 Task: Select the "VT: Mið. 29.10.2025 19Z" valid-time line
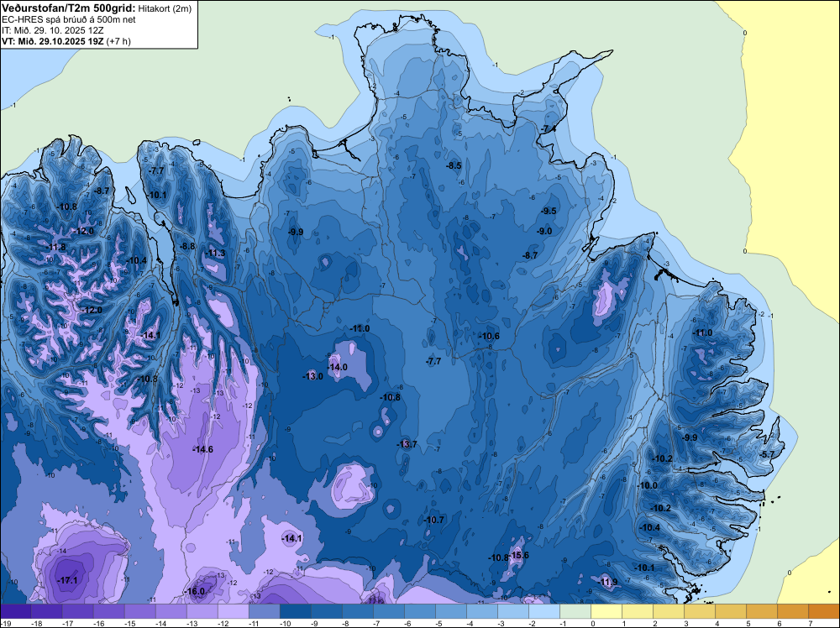tap(53, 41)
